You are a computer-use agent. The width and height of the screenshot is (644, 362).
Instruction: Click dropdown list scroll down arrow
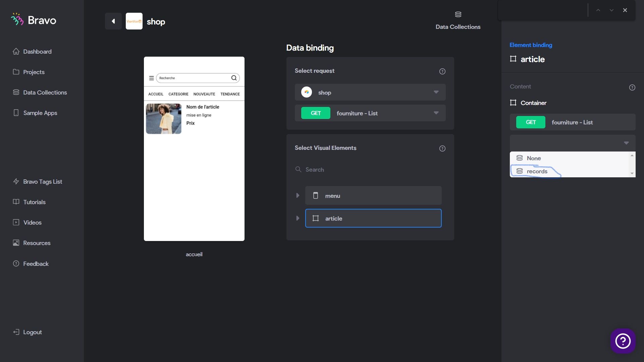pos(632,174)
